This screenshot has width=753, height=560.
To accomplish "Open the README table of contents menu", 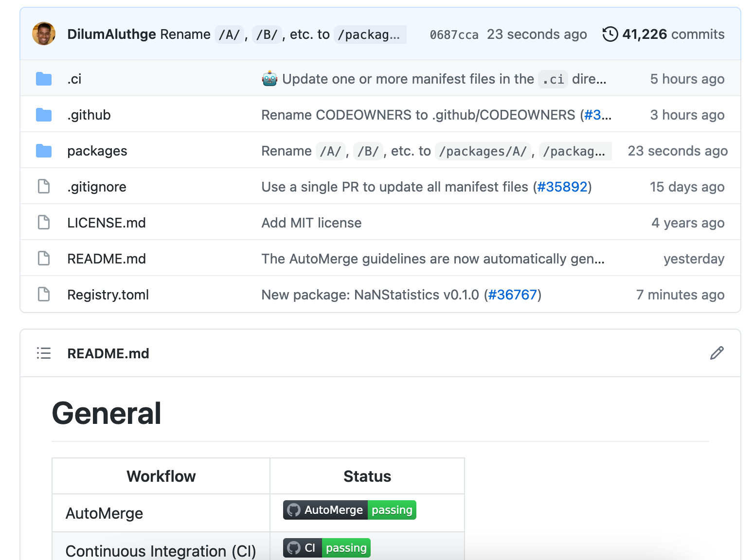I will pyautogui.click(x=43, y=353).
